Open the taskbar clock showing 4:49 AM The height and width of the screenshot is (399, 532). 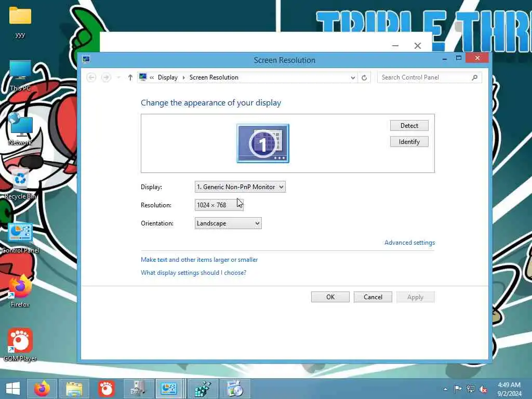coord(509,389)
